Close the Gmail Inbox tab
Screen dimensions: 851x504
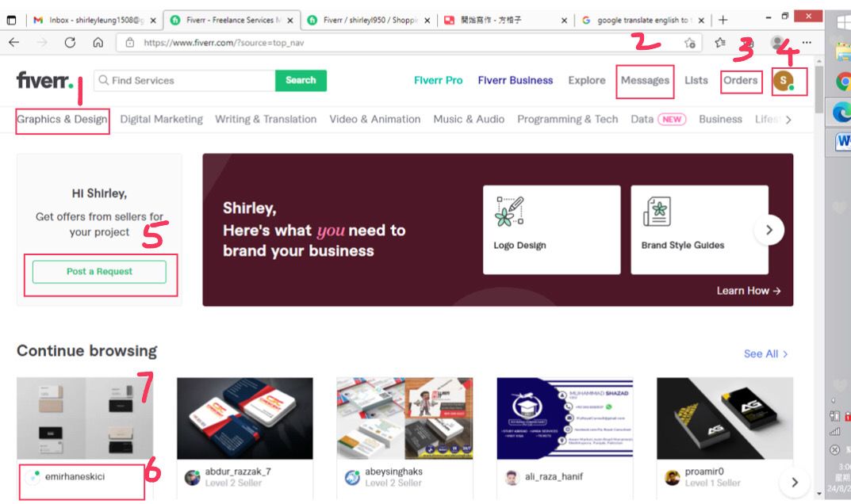tap(153, 21)
